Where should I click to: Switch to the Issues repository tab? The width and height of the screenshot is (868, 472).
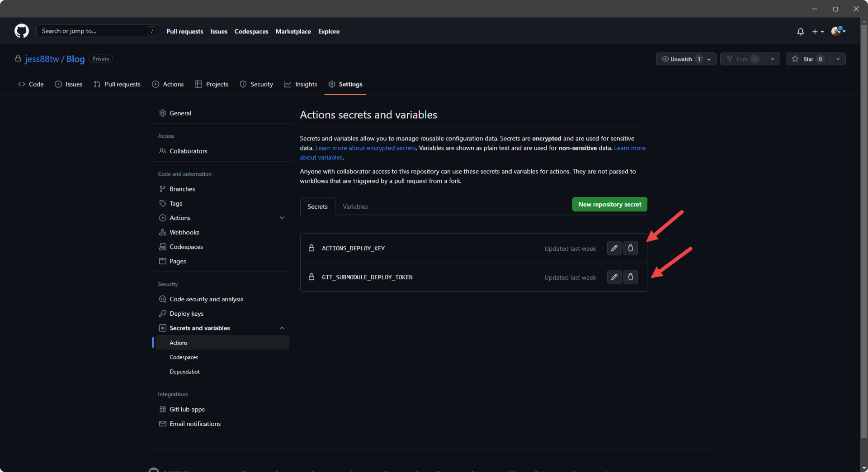(x=69, y=84)
